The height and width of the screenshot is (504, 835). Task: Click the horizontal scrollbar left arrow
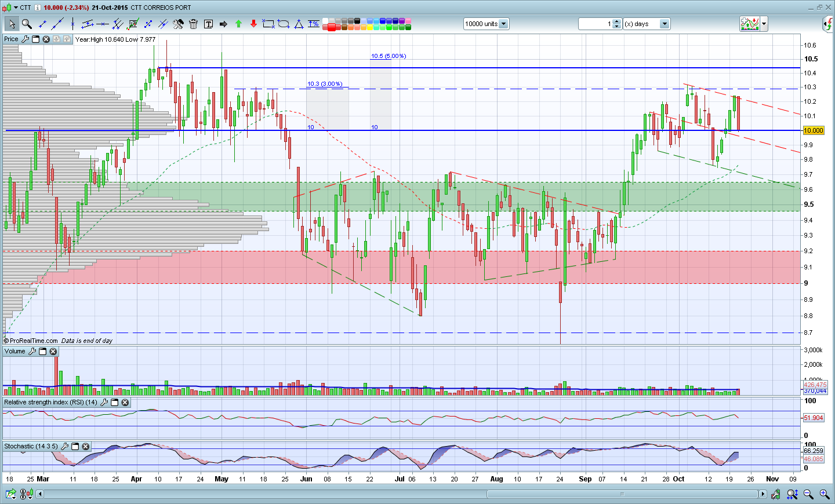coord(40,494)
